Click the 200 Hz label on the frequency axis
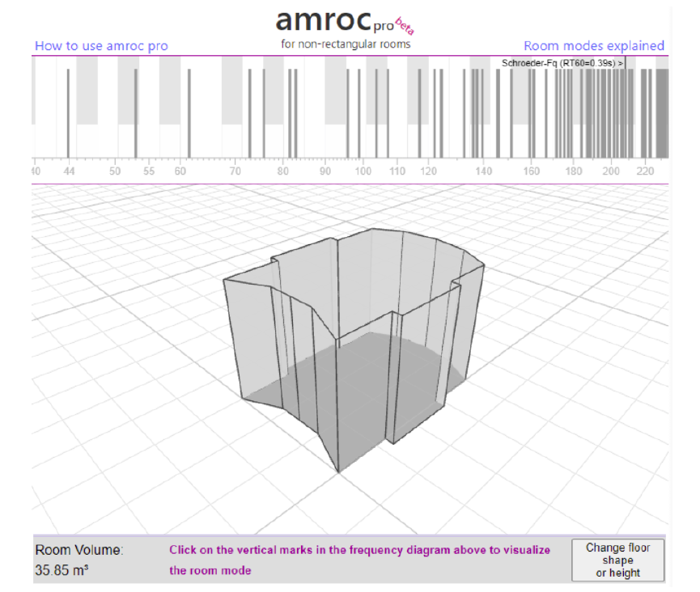Viewport: 700px width, 592px height. pos(611,171)
